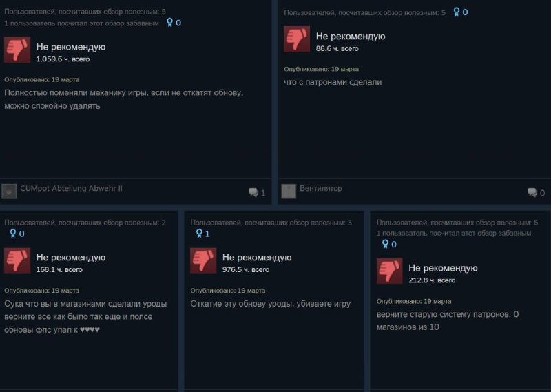The height and width of the screenshot is (392, 551).
Task: Click thumbs-down icon on 1,059.6 hours review
Action: click(17, 50)
